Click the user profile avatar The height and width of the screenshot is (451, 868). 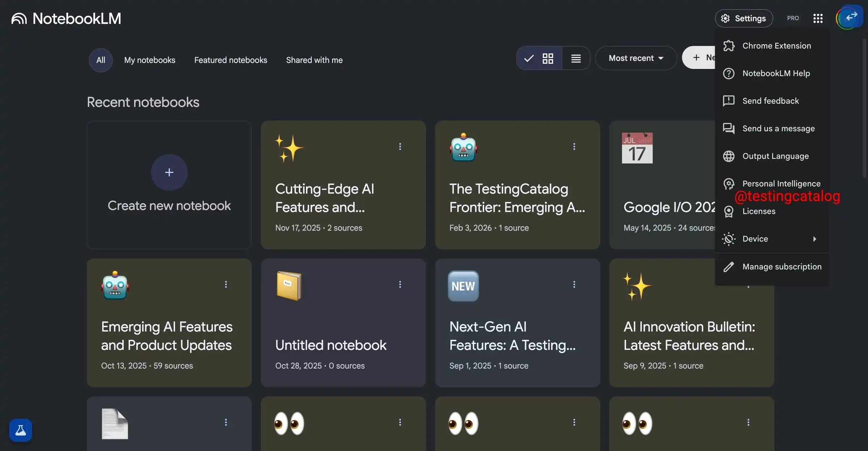[849, 17]
